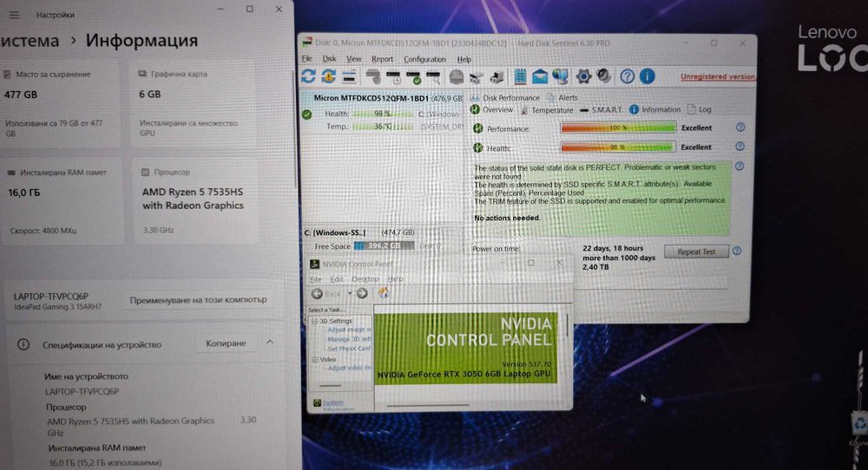Switch to the S.M.A.R.T. tab
This screenshot has height=470, width=868.
pos(602,110)
